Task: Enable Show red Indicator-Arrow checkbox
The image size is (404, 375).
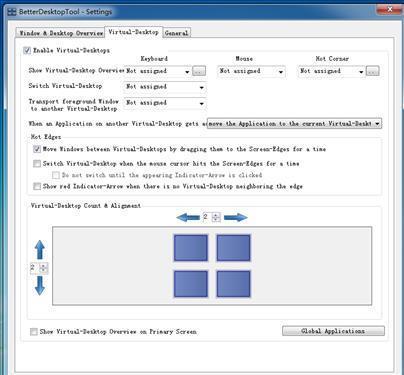Action: pyautogui.click(x=37, y=186)
